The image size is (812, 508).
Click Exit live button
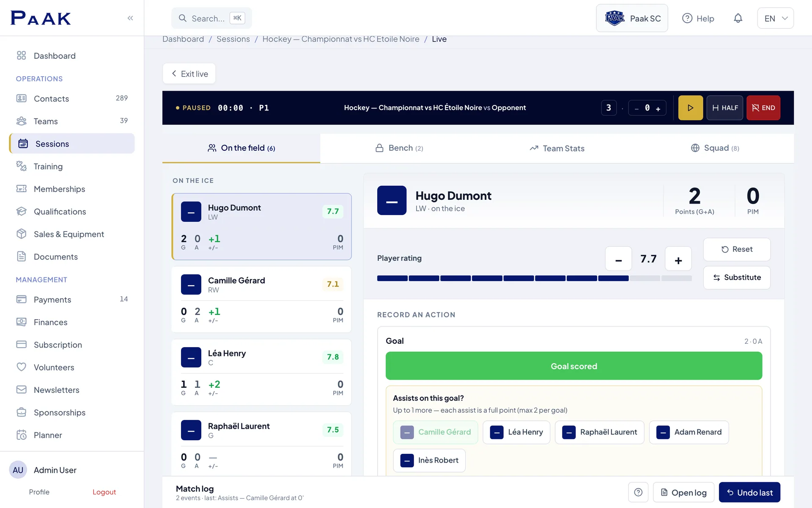(189, 74)
